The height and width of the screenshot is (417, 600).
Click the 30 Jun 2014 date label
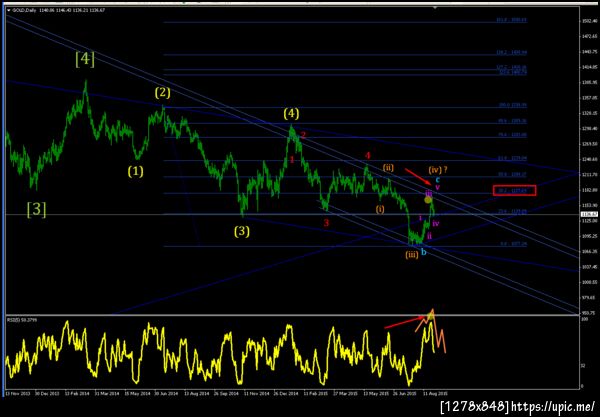click(x=166, y=393)
